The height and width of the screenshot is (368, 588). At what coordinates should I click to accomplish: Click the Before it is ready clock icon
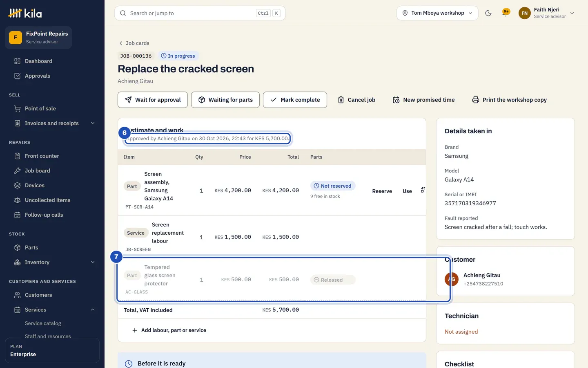[x=129, y=364]
